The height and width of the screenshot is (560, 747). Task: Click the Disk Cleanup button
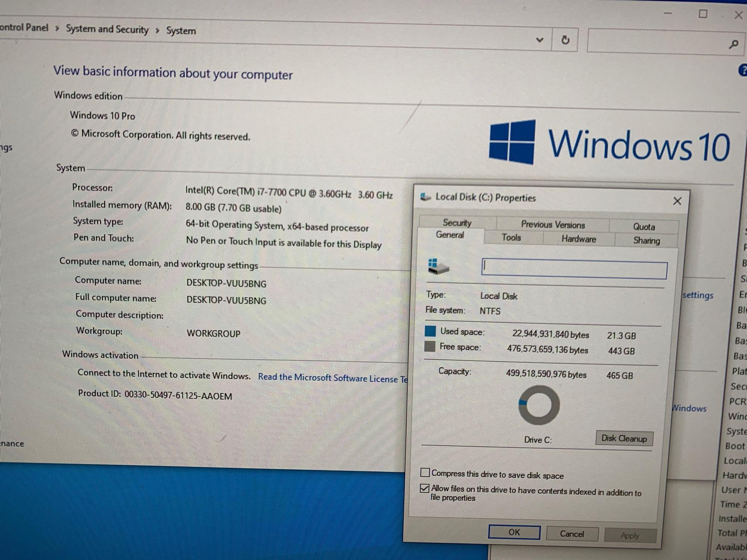coord(624,438)
